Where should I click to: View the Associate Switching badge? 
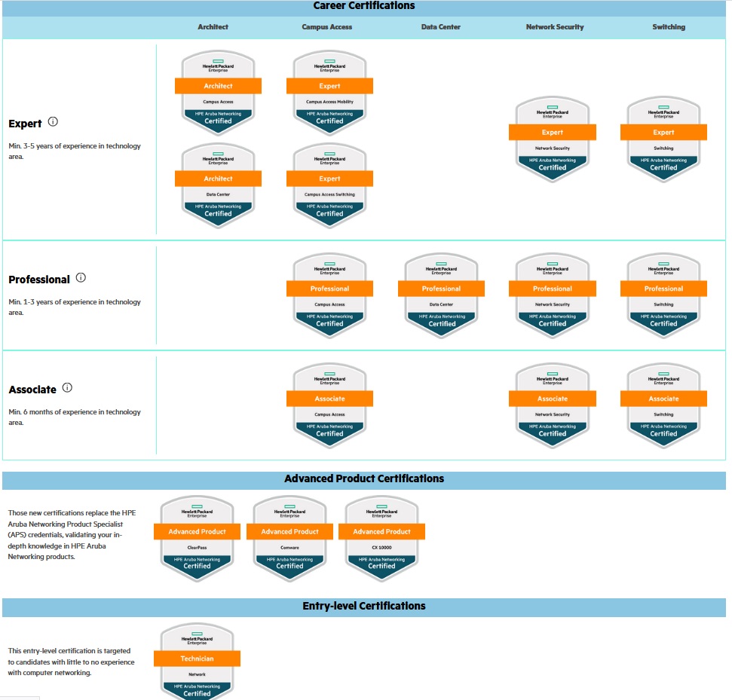(x=663, y=406)
